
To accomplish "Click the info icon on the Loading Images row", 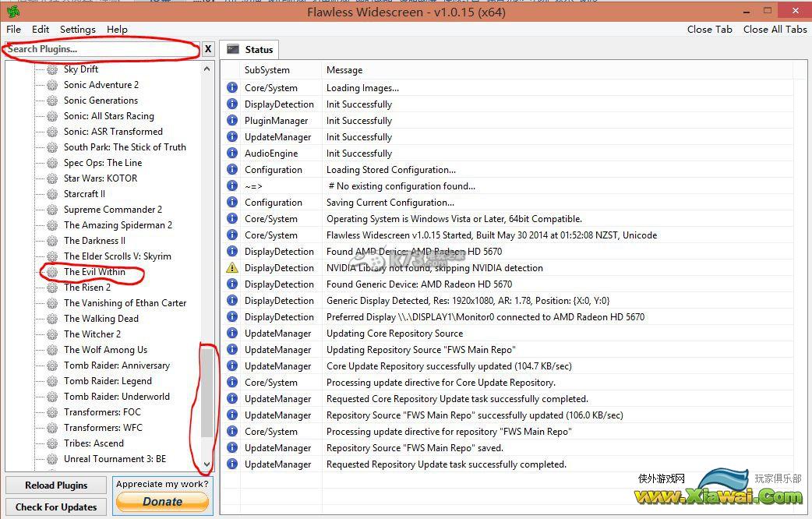I will (232, 87).
